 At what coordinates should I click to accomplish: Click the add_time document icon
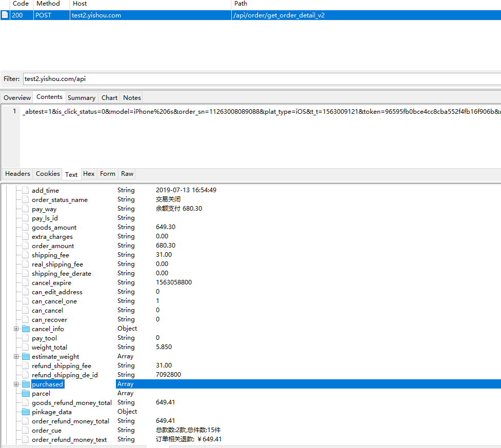click(26, 190)
